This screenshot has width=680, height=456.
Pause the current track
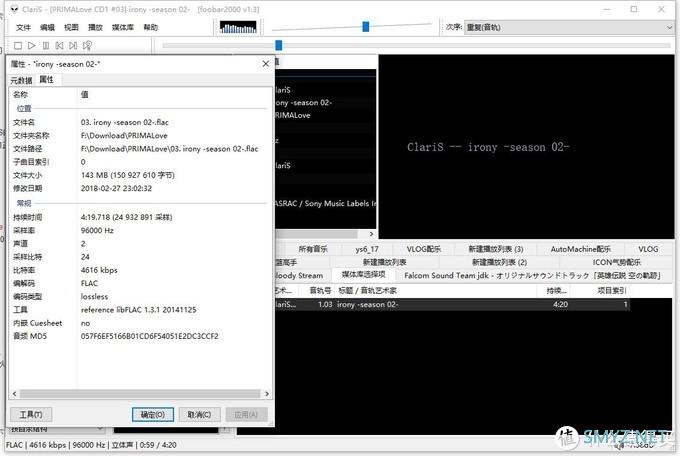[46, 45]
